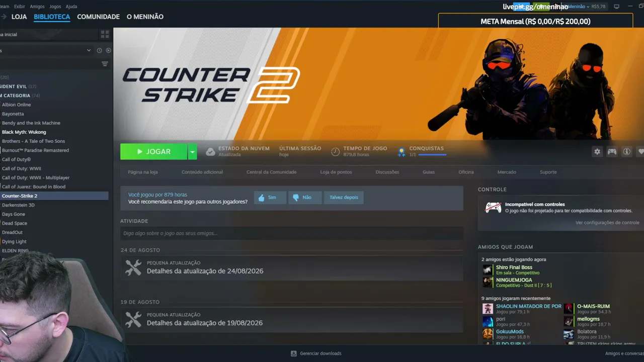
Task: Open advanced library filter icon
Action: pos(105,64)
